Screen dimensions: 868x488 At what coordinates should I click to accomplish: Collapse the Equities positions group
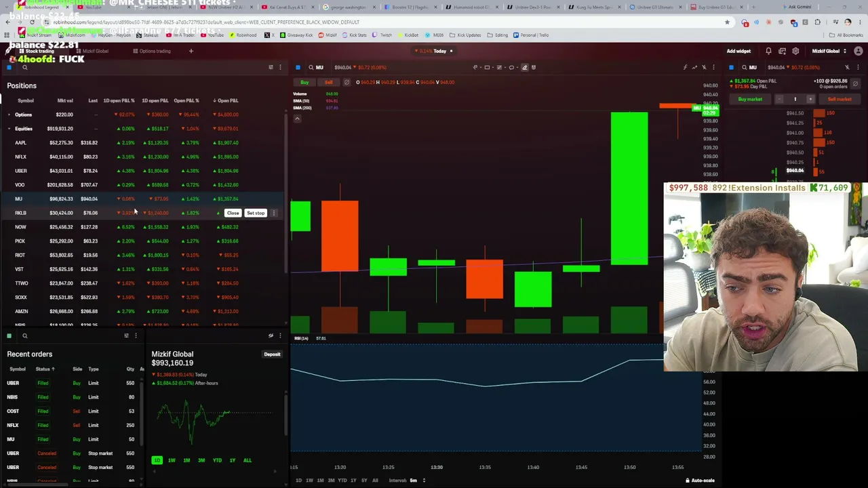coord(9,129)
